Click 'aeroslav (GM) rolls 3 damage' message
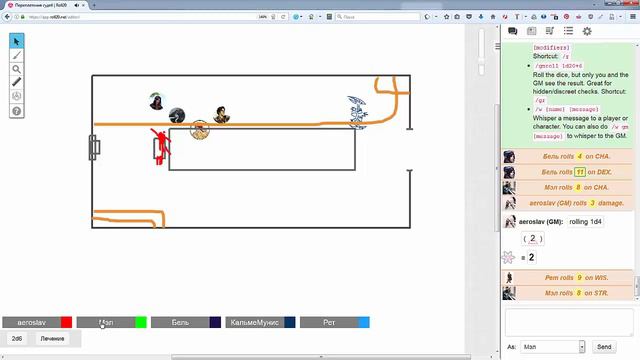Screen dimensions: 640x360 (x=567, y=203)
